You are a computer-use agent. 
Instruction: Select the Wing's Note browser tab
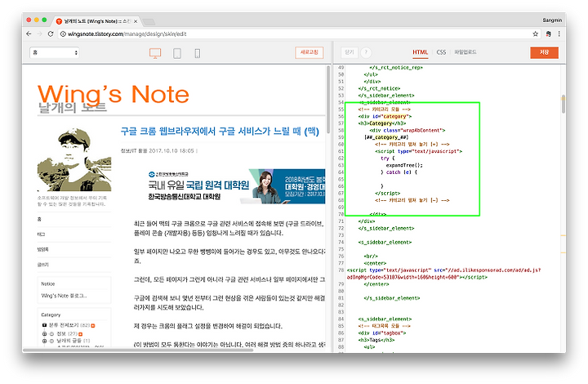click(x=96, y=21)
